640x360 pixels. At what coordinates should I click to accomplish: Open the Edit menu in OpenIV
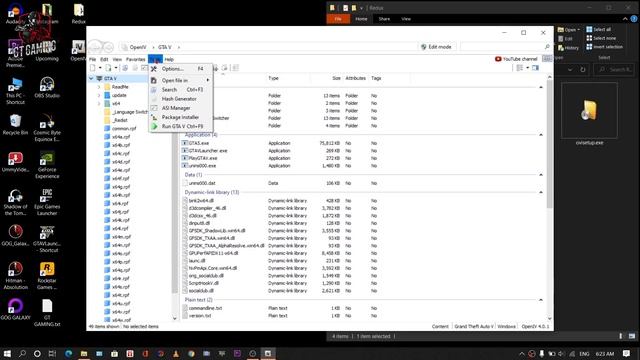pos(104,60)
